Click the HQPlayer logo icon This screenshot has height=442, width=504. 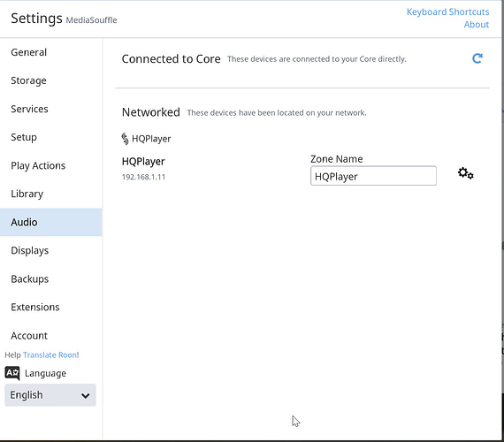[x=125, y=139]
